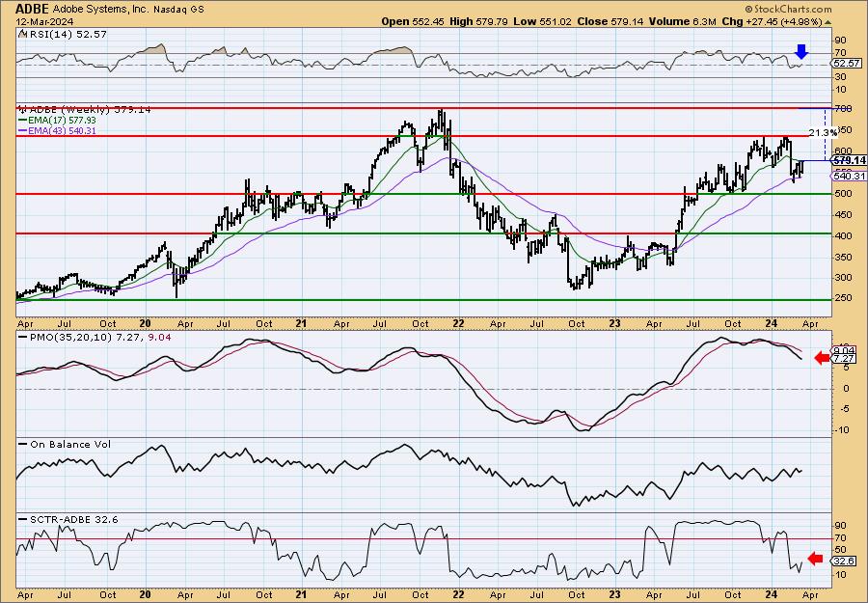868x603 pixels.
Task: Click the 50 level on the SCTR axis
Action: 840,550
